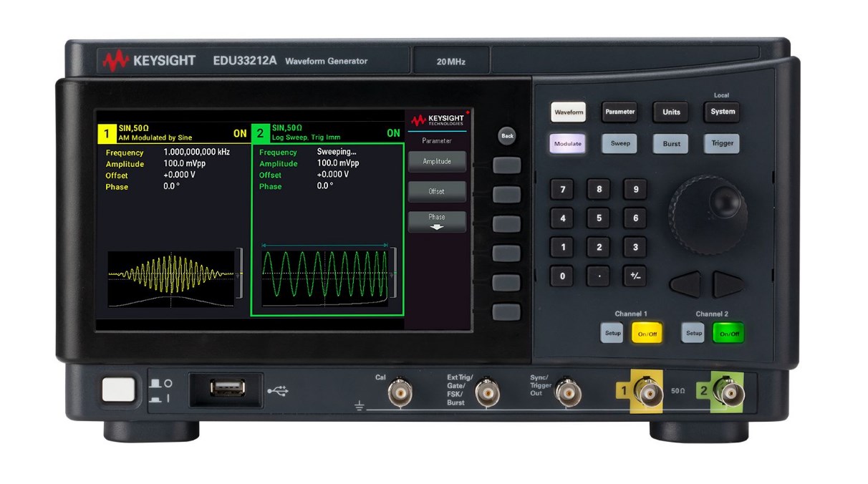The height and width of the screenshot is (484, 868).
Task: Click the 20 MHz bandwidth label
Action: pyautogui.click(x=451, y=62)
